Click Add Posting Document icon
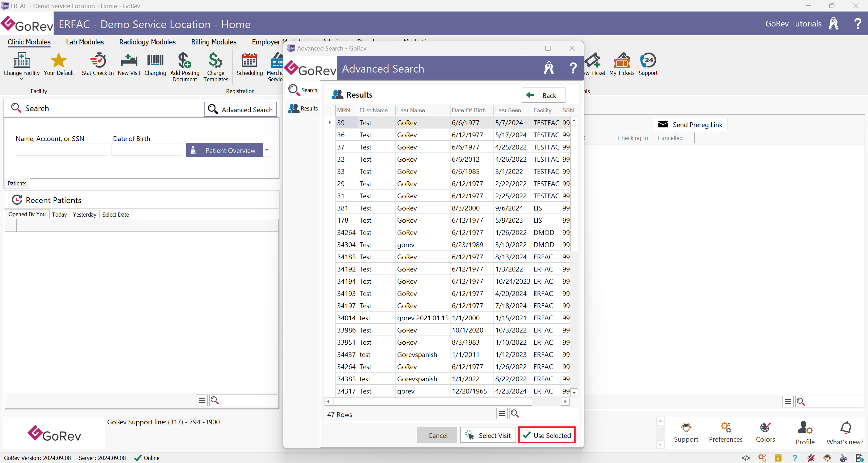Viewport: 868px width, 463px height. tap(185, 60)
